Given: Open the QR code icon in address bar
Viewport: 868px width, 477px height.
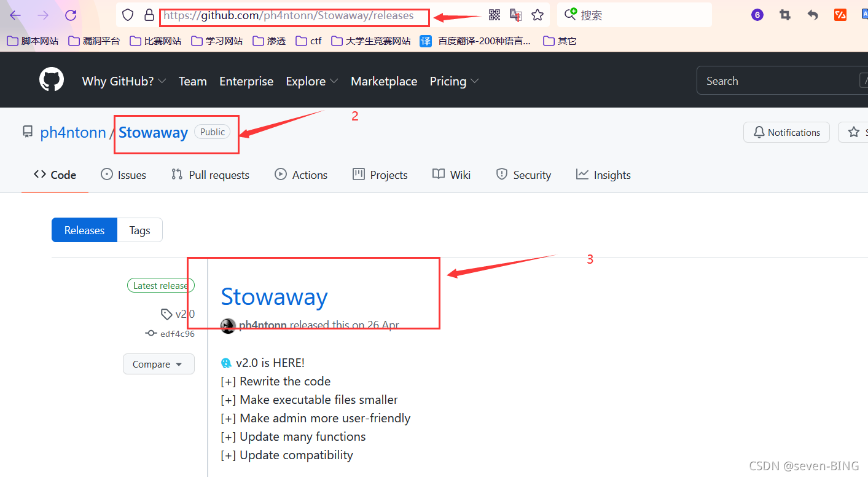Looking at the screenshot, I should (x=495, y=15).
